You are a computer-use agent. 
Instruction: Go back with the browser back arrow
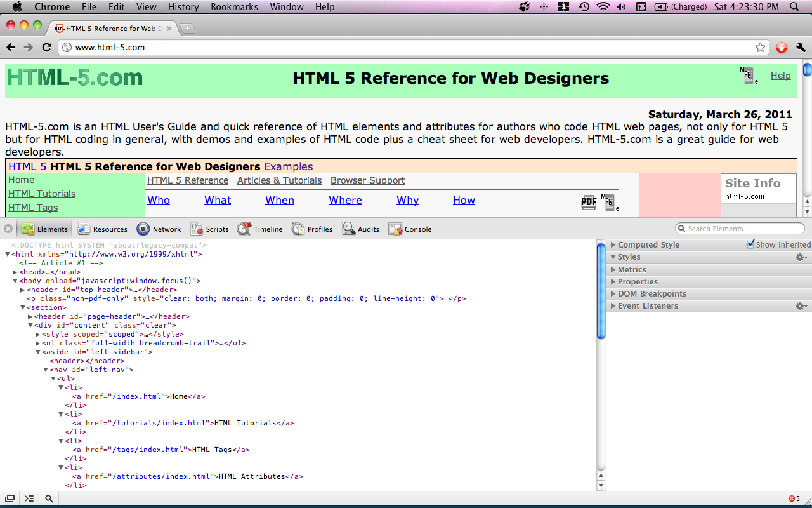tap(11, 47)
